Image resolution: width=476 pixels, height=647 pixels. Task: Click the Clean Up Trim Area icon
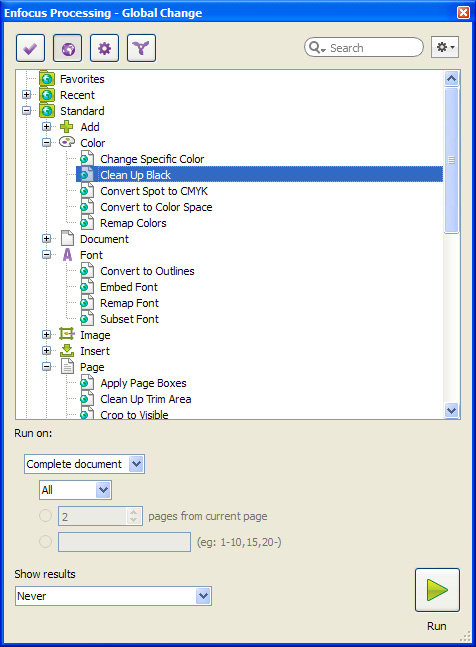click(x=87, y=399)
